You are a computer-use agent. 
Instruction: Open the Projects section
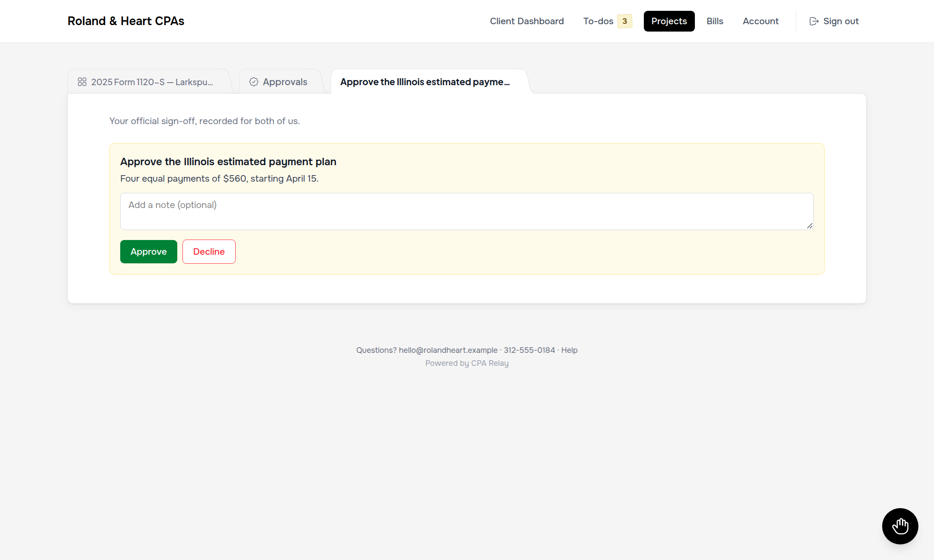tap(669, 21)
